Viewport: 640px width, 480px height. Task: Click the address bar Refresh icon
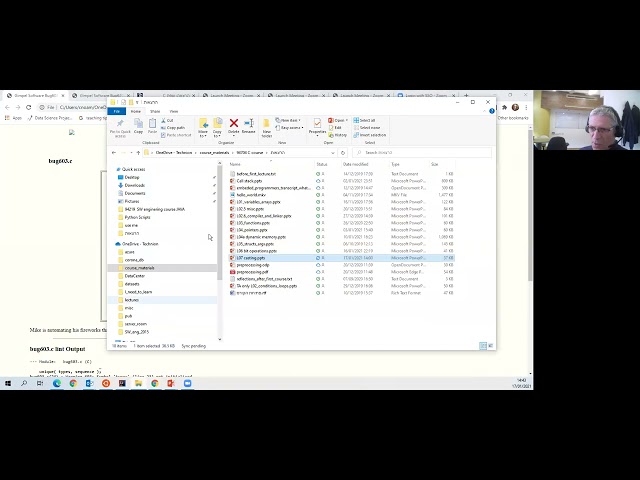[x=343, y=153]
